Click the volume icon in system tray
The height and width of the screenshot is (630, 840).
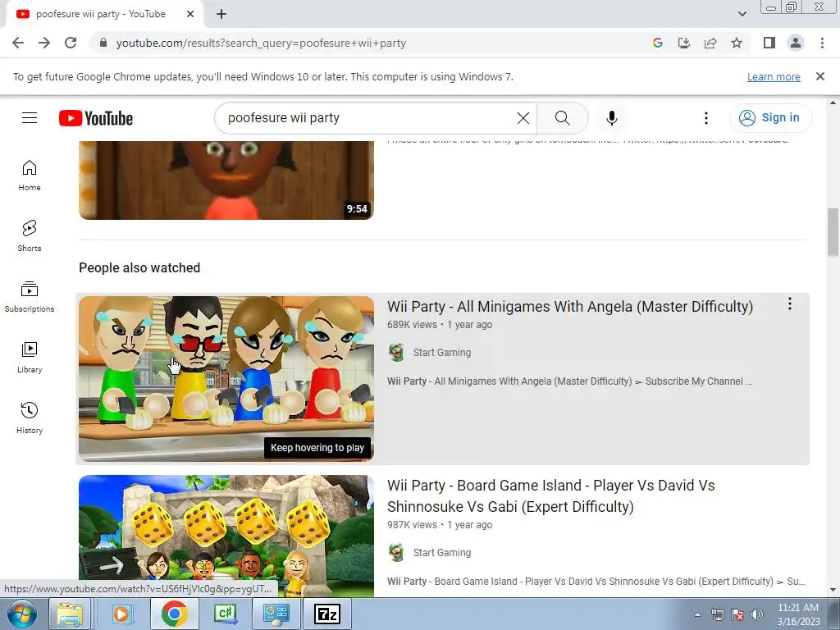point(757,614)
